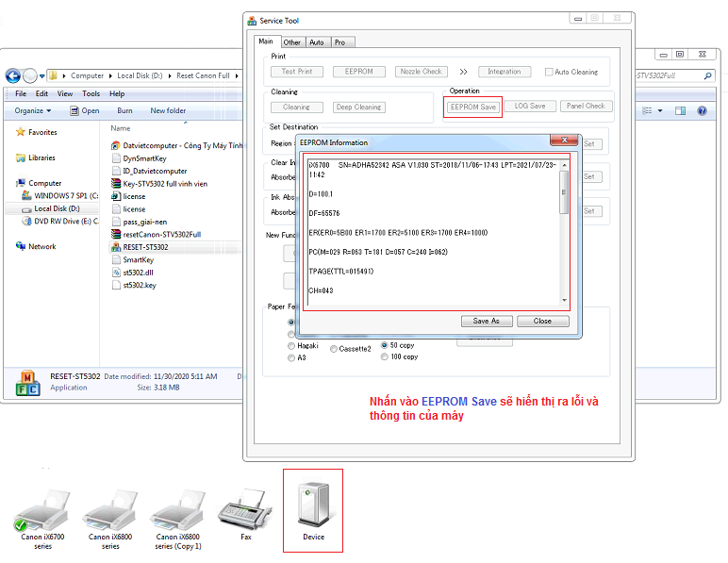This screenshot has height=563, width=728.
Task: Click the Explorer help question mark icon
Action: (x=702, y=110)
